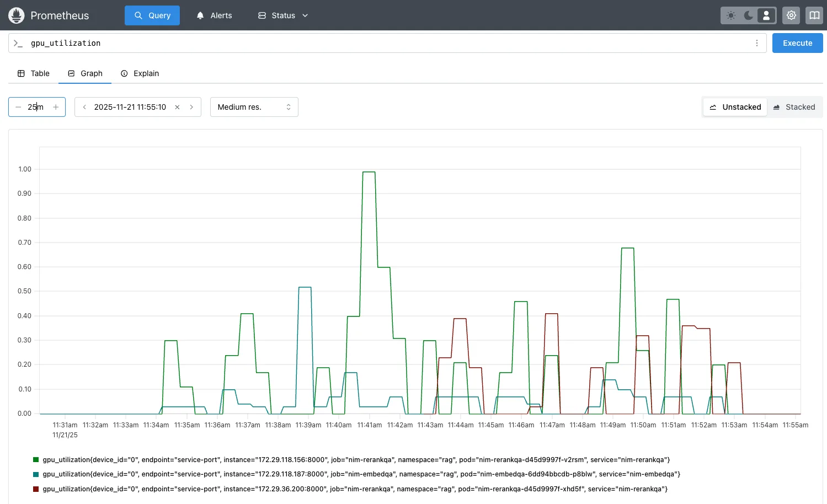Image resolution: width=827 pixels, height=504 pixels.
Task: Clear the selected end time with the X
Action: (177, 106)
